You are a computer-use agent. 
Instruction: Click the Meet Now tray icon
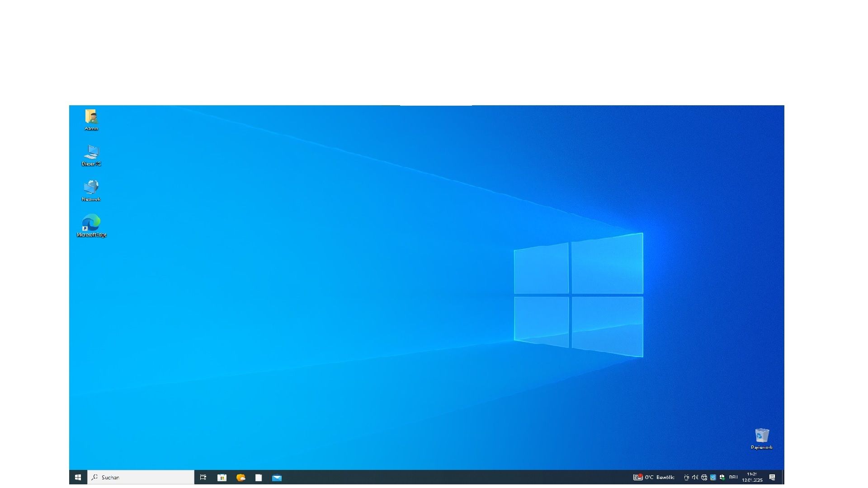point(686,477)
